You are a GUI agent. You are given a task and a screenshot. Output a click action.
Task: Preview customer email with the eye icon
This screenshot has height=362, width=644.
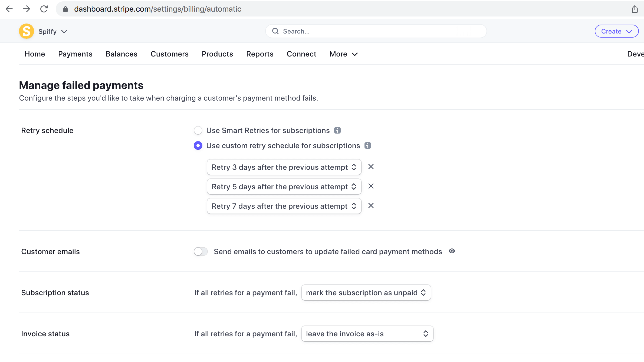click(452, 251)
